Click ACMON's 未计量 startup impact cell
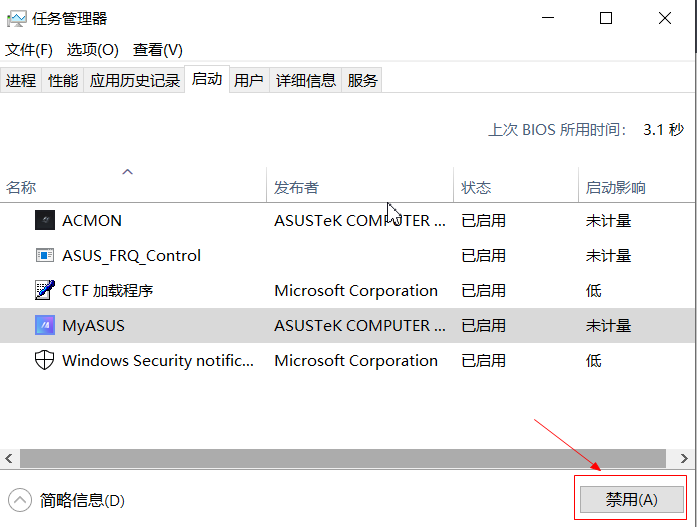 608,220
